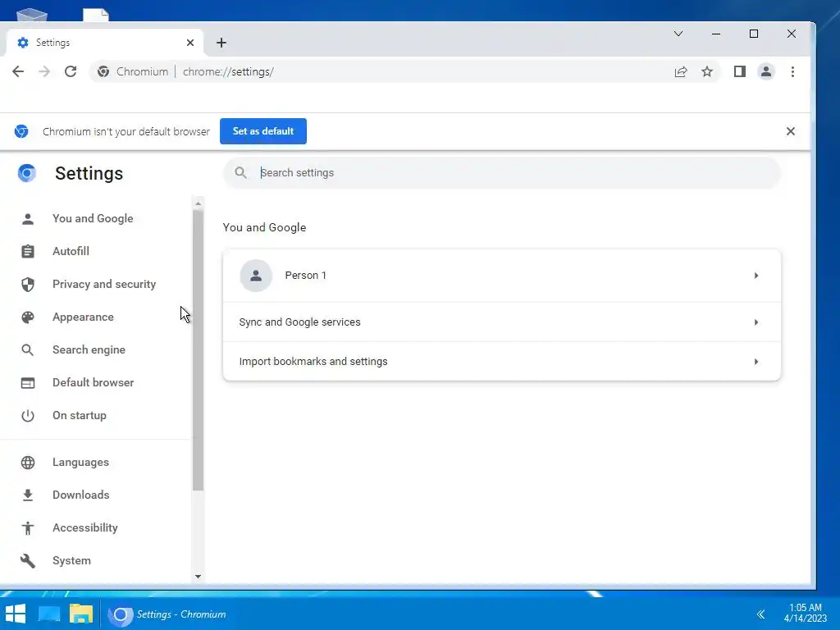Click the search magnifier icon in settings

tap(241, 172)
